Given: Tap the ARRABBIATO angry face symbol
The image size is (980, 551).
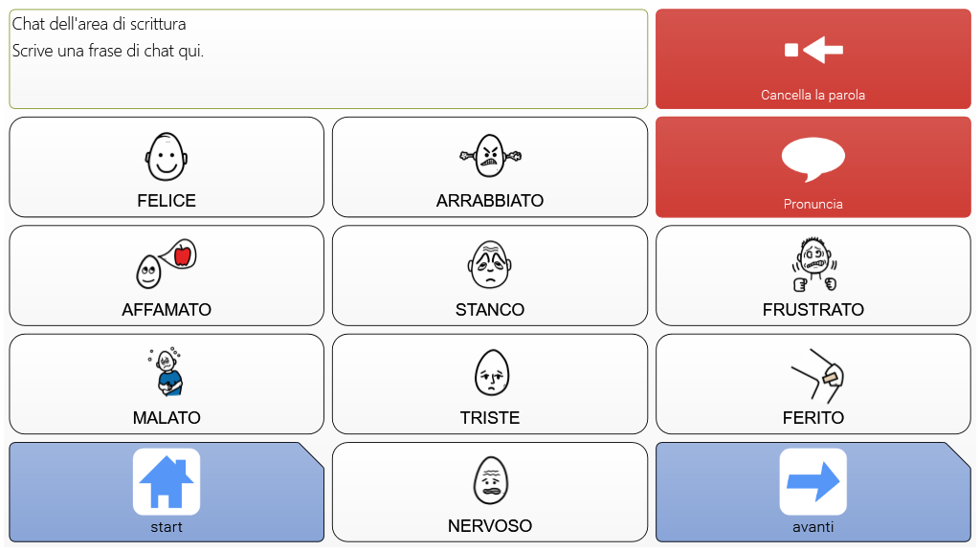Looking at the screenshot, I should tap(490, 156).
